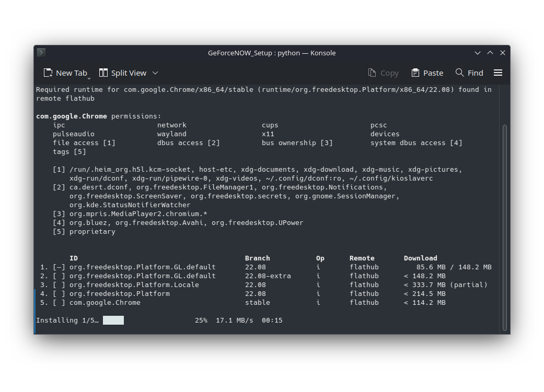544x392 pixels.
Task: Click the terminal vertical scrollbar
Action: [505, 228]
